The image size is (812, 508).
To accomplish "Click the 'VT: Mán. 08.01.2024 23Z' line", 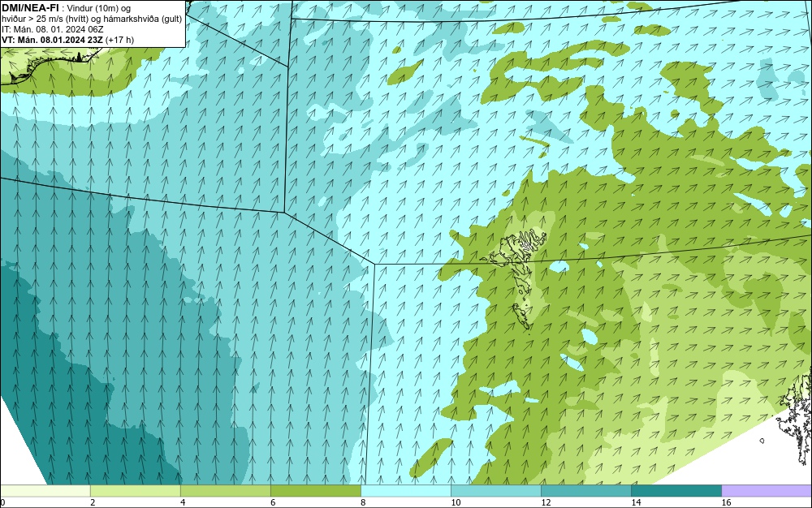I will click(x=52, y=40).
